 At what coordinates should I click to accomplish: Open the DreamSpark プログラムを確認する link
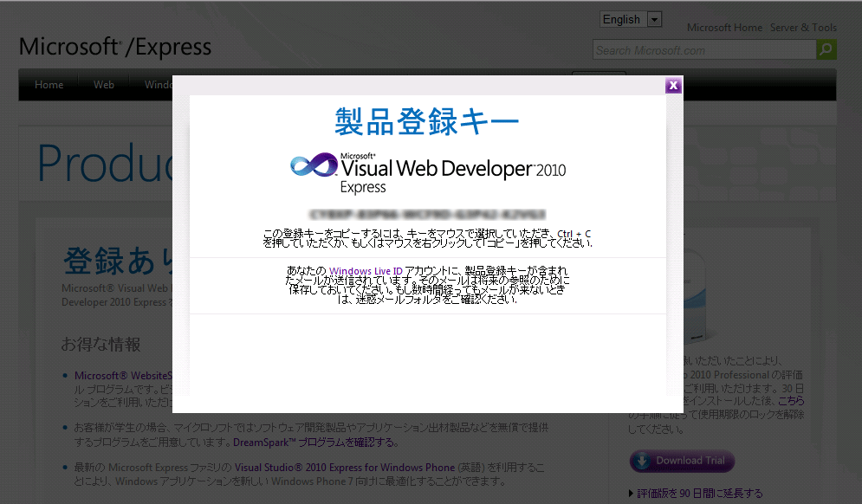click(314, 443)
